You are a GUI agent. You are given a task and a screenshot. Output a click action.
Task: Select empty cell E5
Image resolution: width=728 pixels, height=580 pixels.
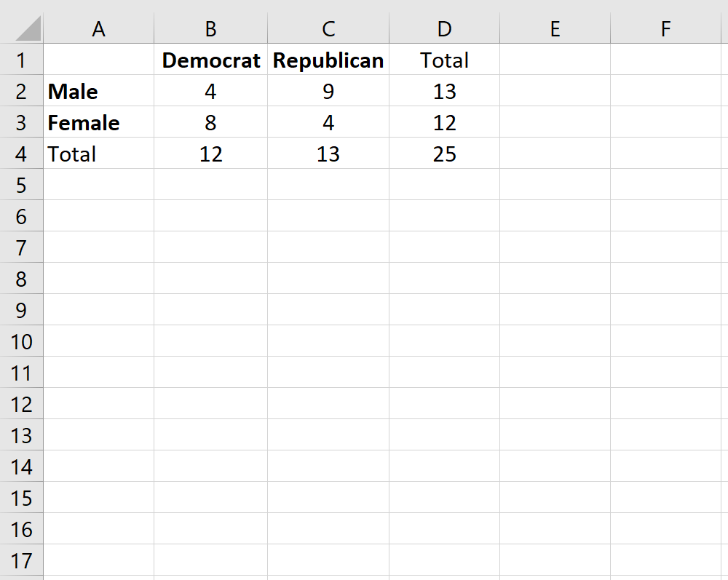[555, 185]
